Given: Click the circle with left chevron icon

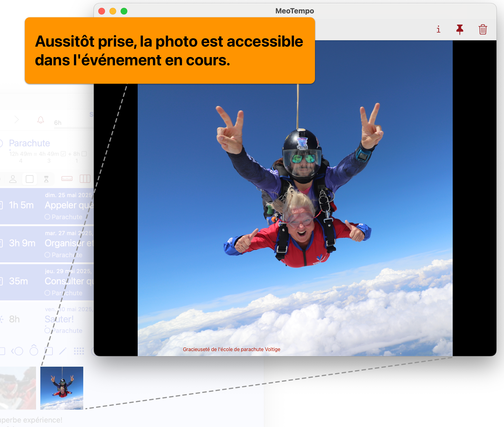Looking at the screenshot, I should point(17,351).
